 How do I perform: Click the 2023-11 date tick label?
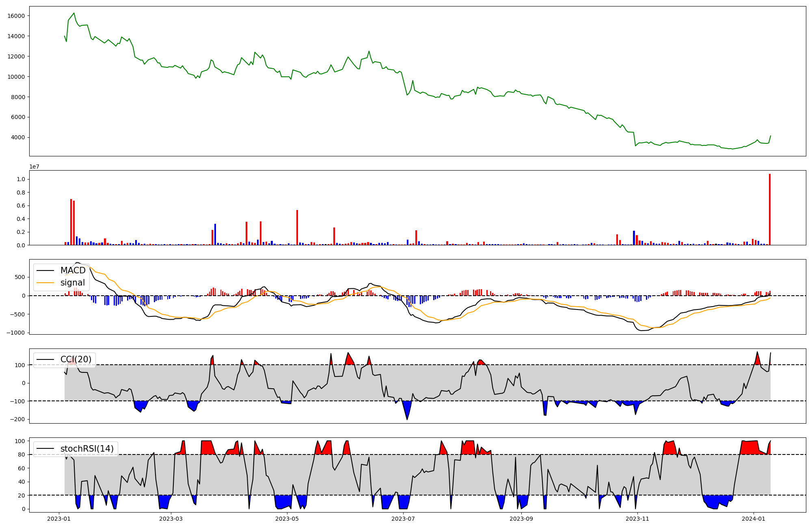637,519
